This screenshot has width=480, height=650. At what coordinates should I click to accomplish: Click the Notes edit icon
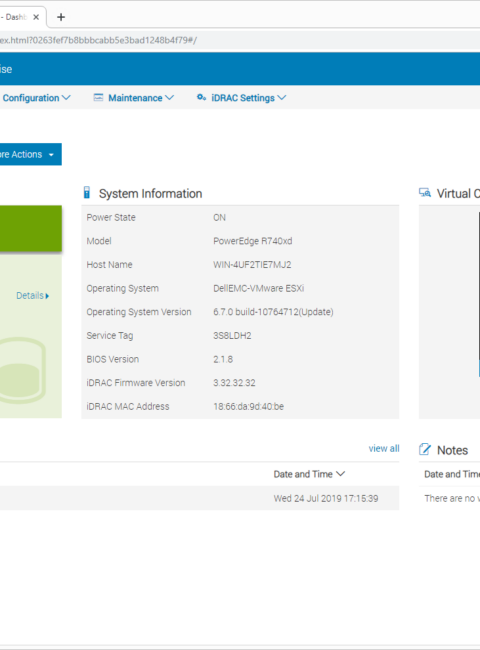[x=425, y=449]
